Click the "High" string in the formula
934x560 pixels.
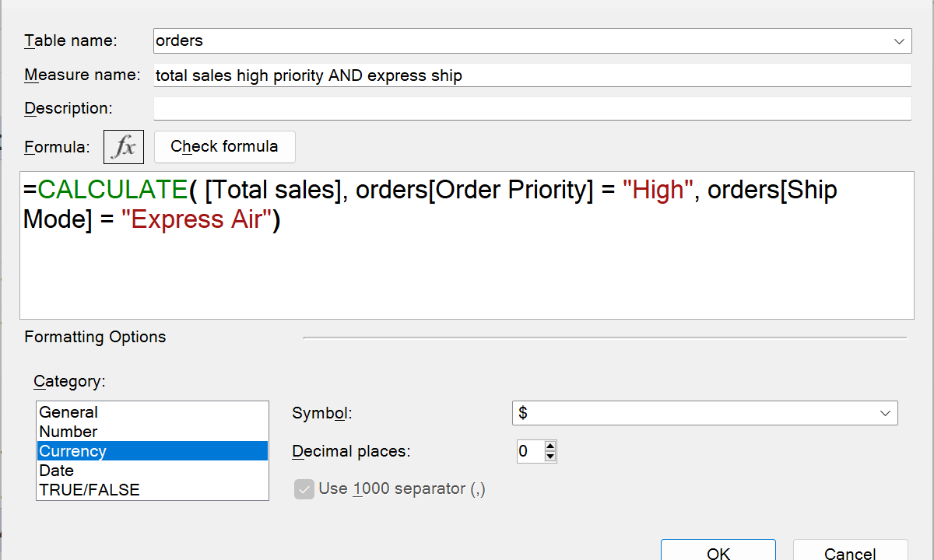(658, 190)
